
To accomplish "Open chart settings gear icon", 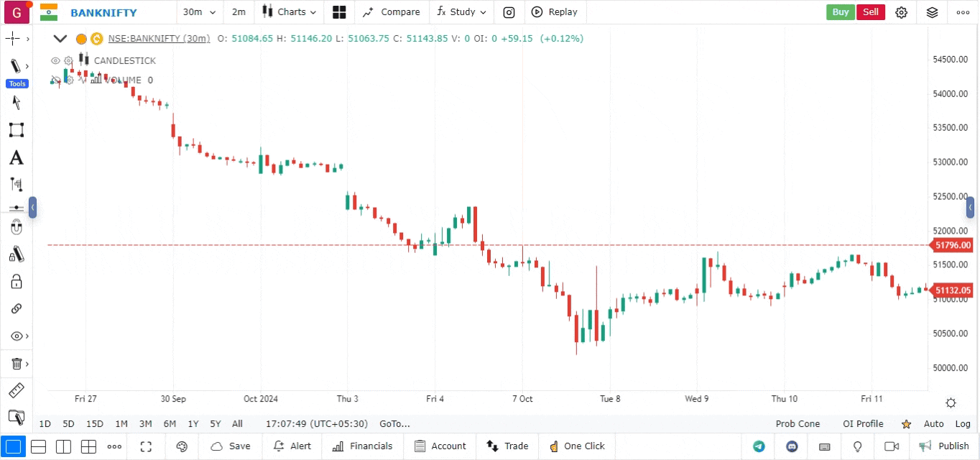I will (x=902, y=12).
